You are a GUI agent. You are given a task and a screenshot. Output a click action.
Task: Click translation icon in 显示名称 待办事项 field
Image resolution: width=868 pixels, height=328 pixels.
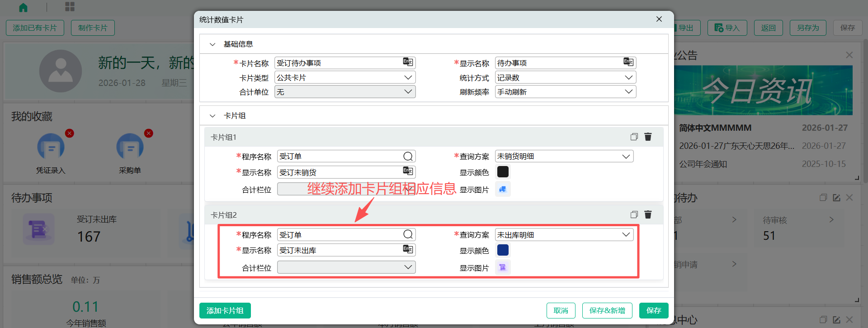point(628,62)
